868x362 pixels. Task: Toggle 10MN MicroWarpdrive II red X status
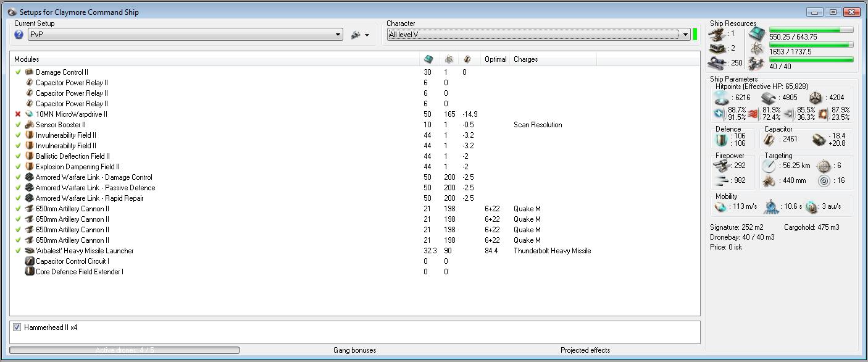(18, 114)
